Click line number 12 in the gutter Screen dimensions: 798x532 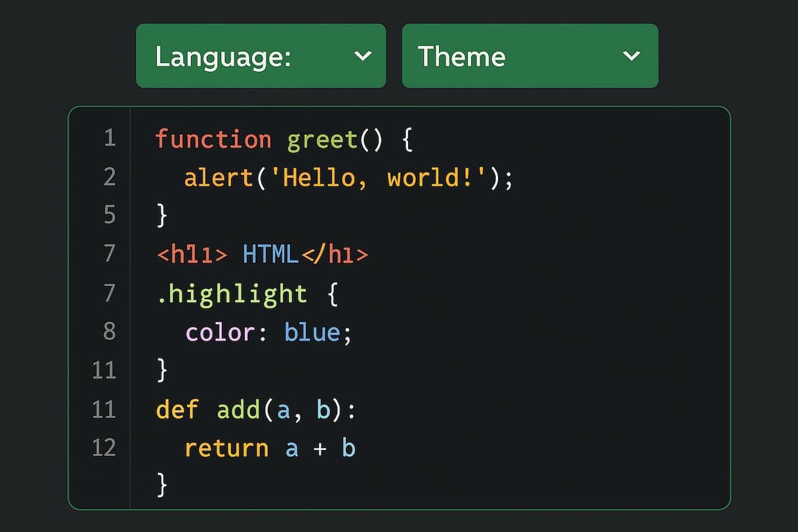pos(105,447)
